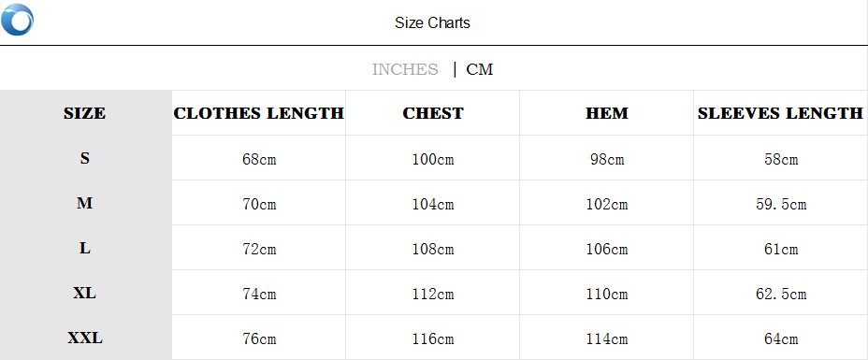Select the SIZE column header

coord(85,113)
